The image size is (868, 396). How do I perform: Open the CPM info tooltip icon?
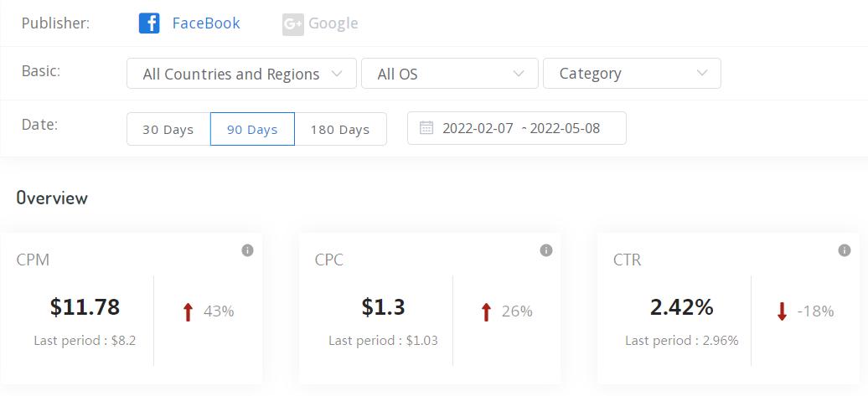click(247, 250)
